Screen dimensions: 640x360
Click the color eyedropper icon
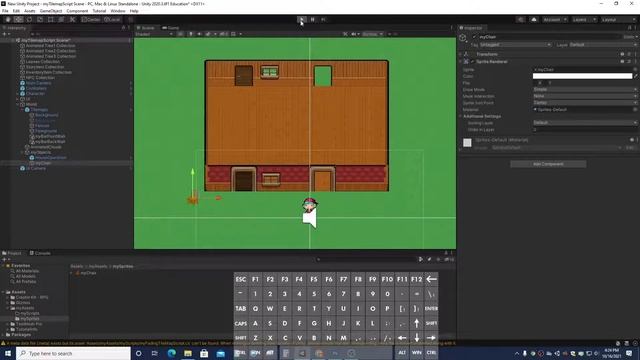[636, 76]
